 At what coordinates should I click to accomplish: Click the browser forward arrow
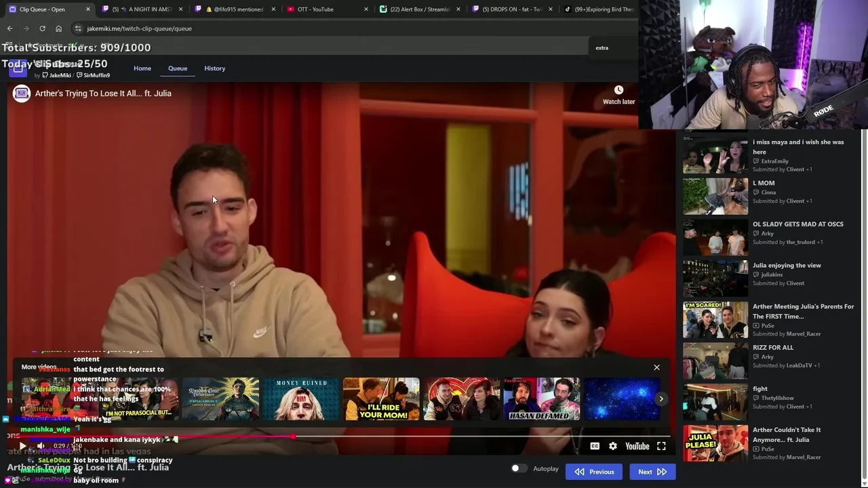point(26,28)
